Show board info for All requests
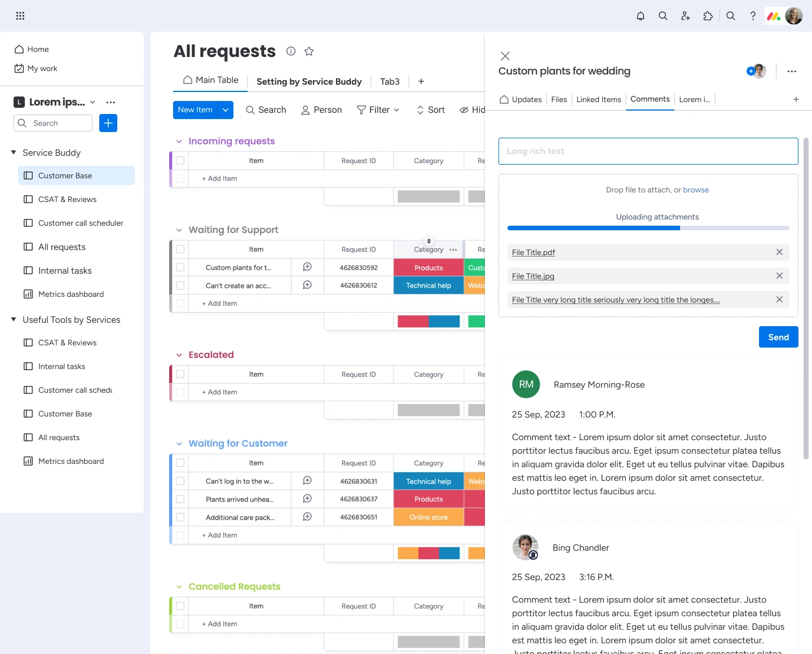The image size is (812, 654). (x=291, y=51)
